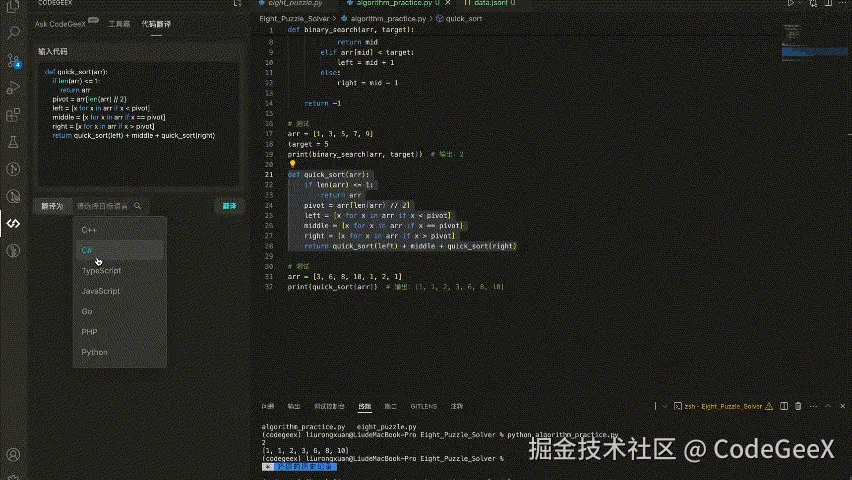This screenshot has height=480, width=852.
Task: Open the Search view in the activity bar
Action: pos(13,33)
